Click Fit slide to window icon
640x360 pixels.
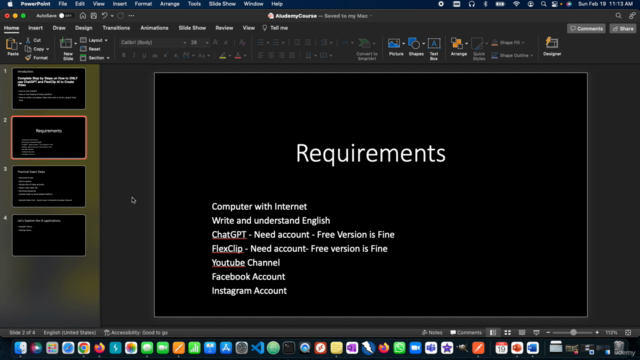click(628, 333)
